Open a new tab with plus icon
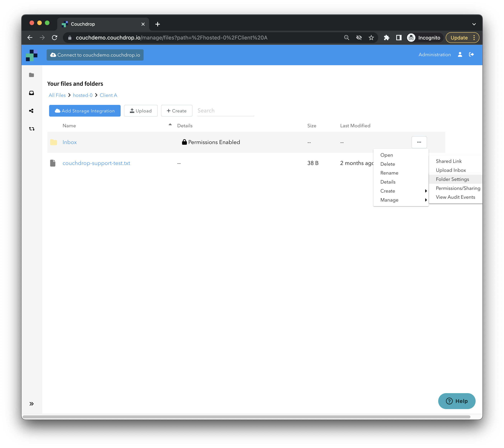 click(x=158, y=24)
